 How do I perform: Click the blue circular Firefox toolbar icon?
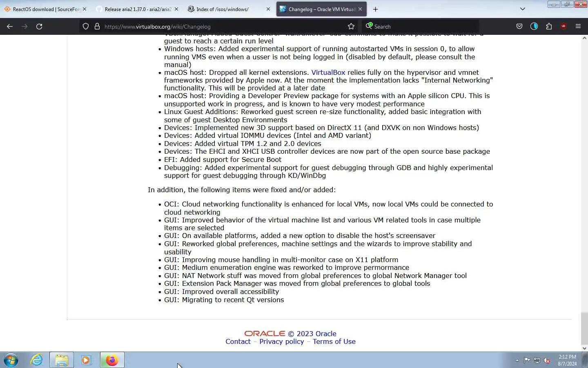click(534, 26)
